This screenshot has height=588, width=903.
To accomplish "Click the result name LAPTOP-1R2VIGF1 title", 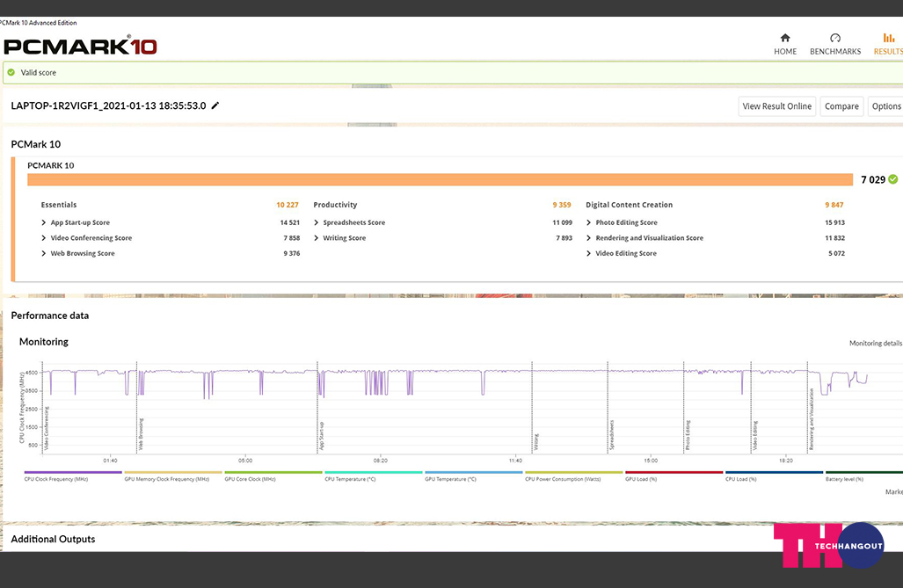I will (x=108, y=106).
